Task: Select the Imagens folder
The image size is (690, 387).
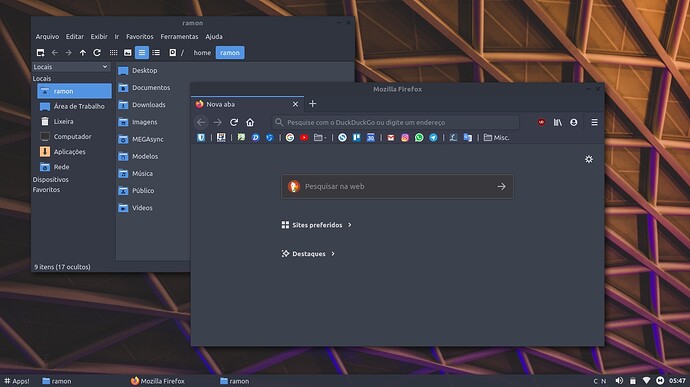Action: click(x=138, y=122)
